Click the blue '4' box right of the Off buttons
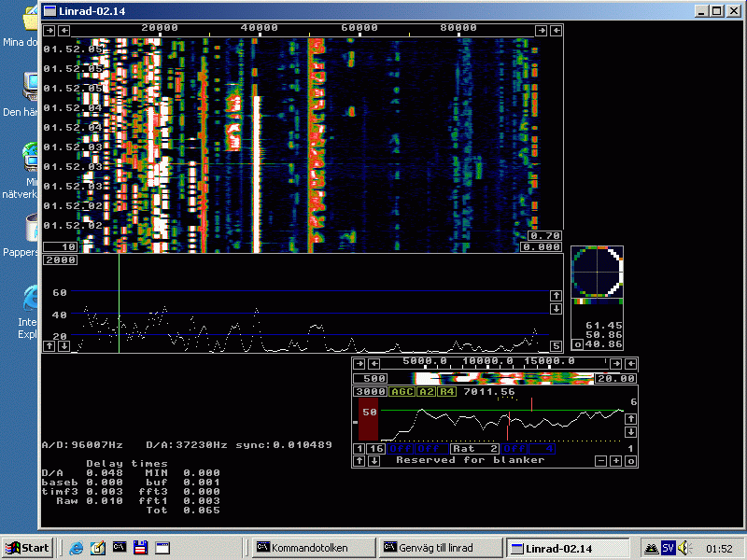 point(542,449)
